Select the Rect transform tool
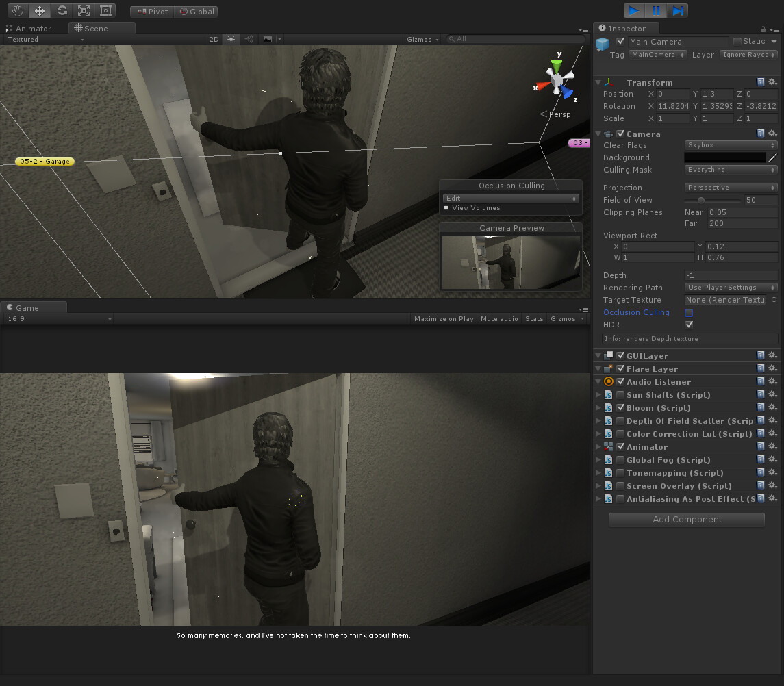 click(105, 10)
